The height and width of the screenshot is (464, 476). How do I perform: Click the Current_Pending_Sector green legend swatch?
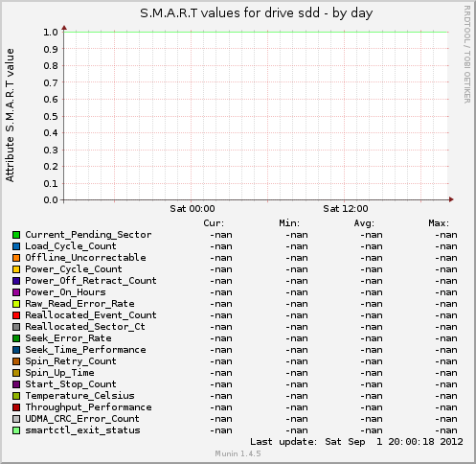16,235
